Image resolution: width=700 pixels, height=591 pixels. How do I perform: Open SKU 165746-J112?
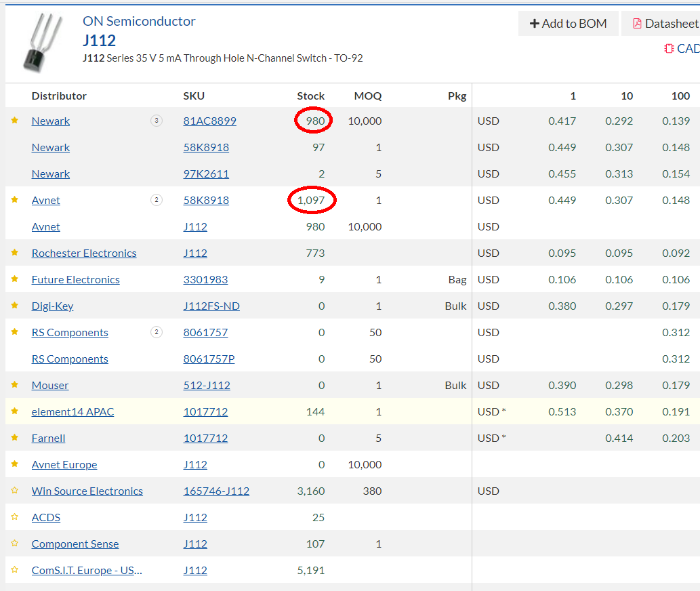click(216, 491)
